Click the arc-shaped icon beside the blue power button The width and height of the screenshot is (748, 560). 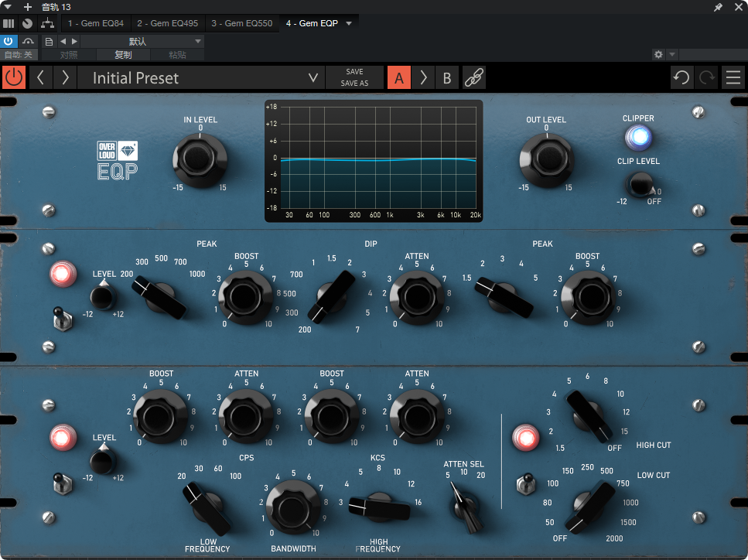(28, 42)
